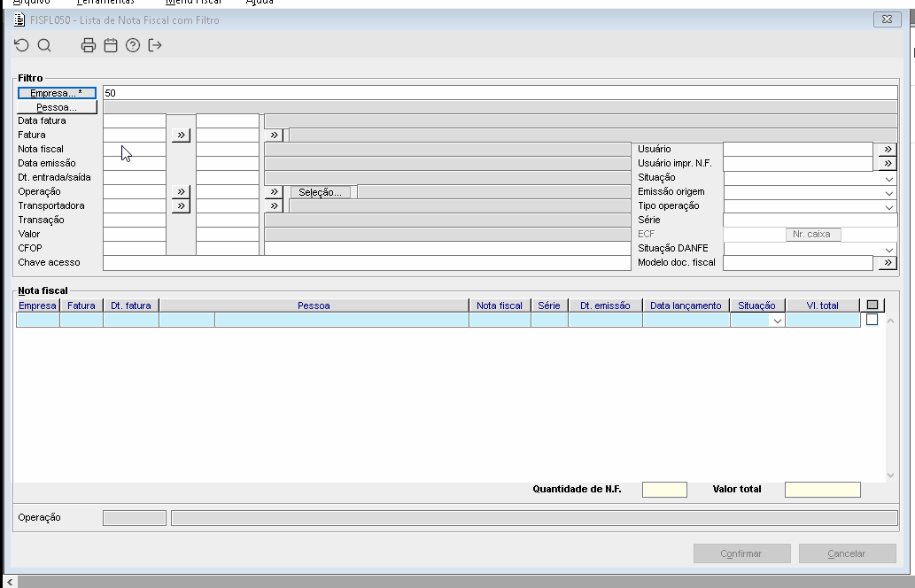915x588 pixels.
Task: Click the Empresa field containing 50
Action: click(x=500, y=93)
